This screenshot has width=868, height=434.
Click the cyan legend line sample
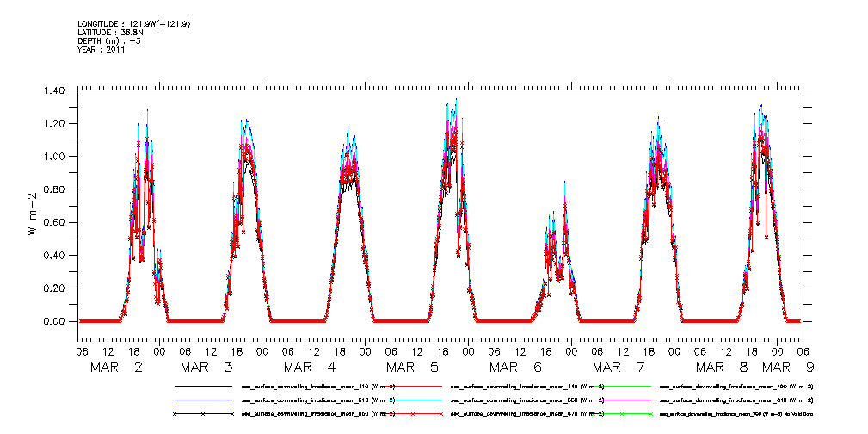(x=412, y=400)
